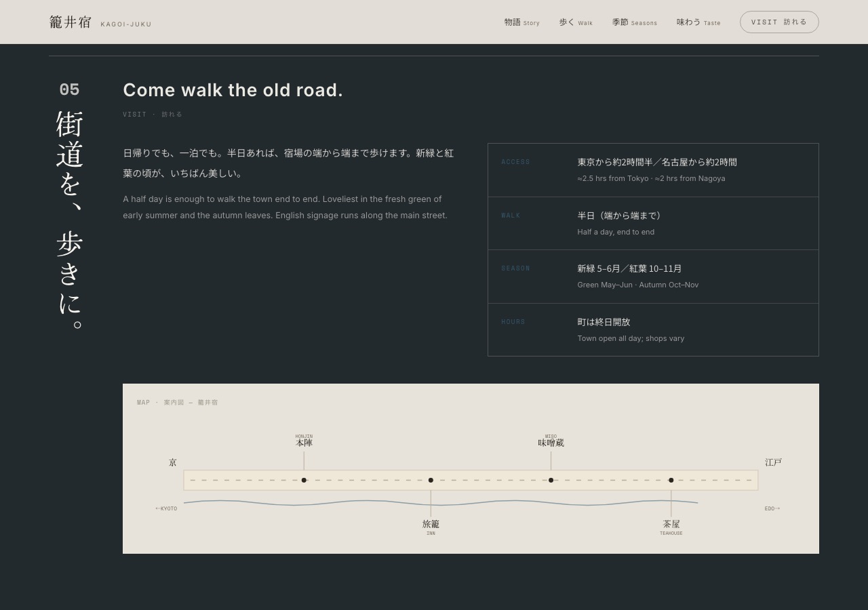Go to the 歩く Walk section

576,22
